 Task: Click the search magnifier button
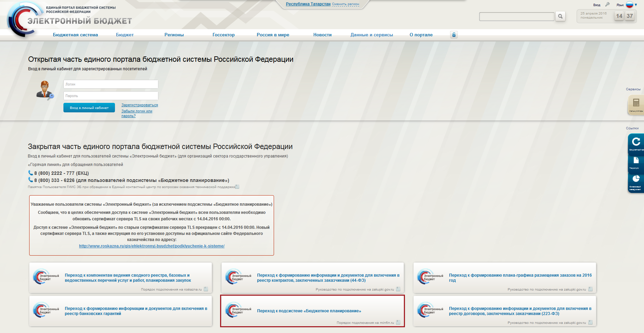560,16
